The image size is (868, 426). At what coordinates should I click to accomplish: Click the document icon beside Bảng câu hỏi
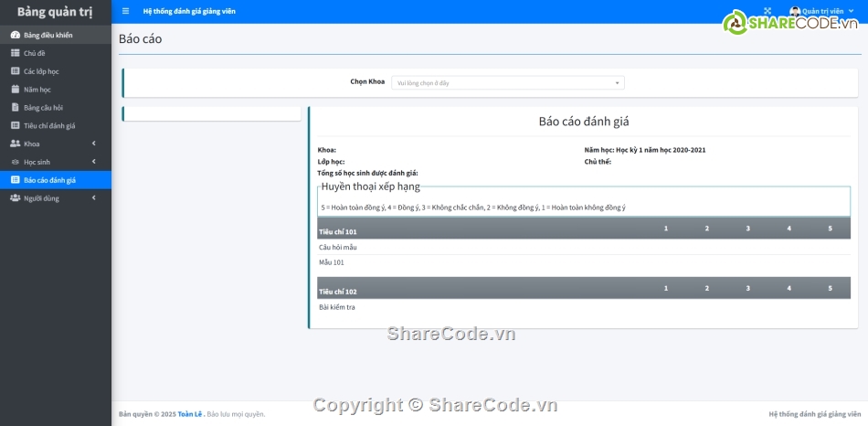(15, 108)
